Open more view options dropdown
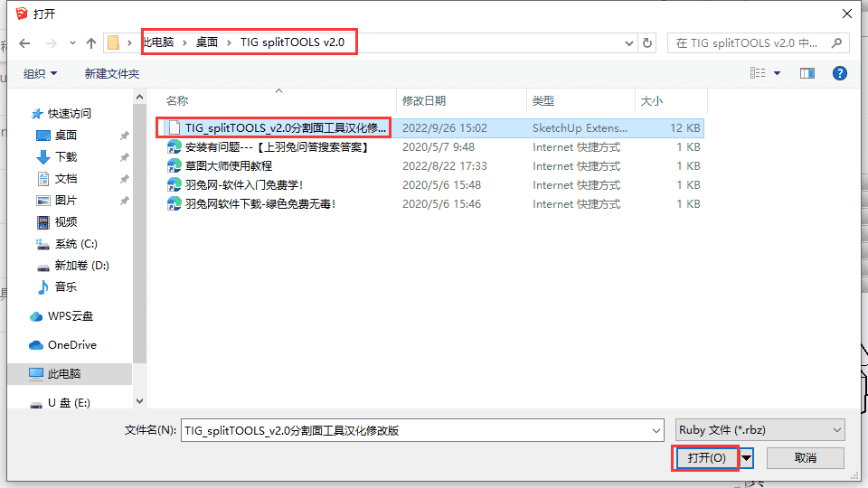 tap(778, 73)
